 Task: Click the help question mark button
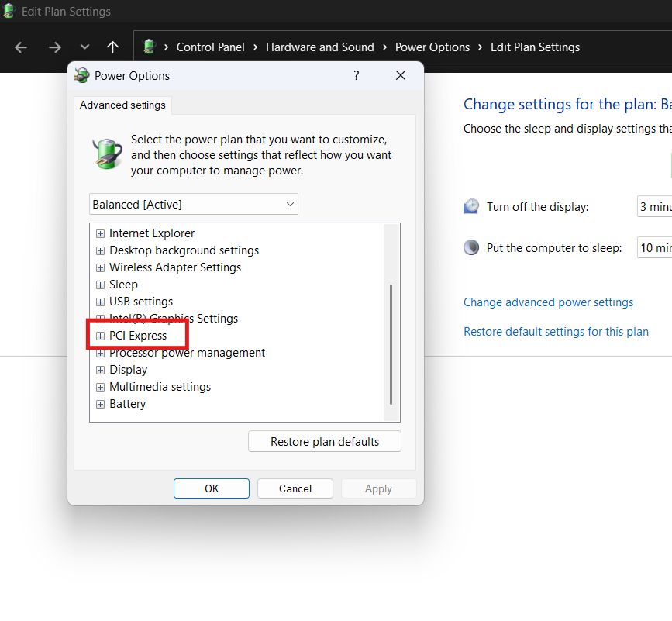pyautogui.click(x=357, y=75)
